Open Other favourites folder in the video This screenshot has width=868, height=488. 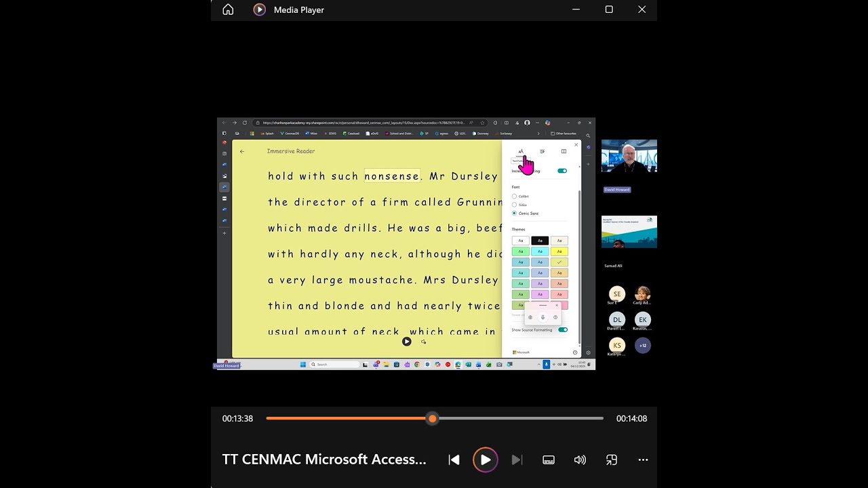pyautogui.click(x=564, y=134)
